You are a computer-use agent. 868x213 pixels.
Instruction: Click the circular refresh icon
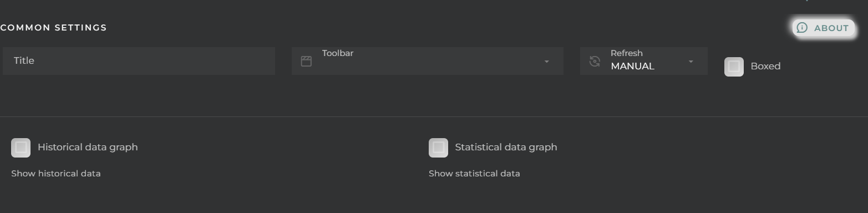595,61
